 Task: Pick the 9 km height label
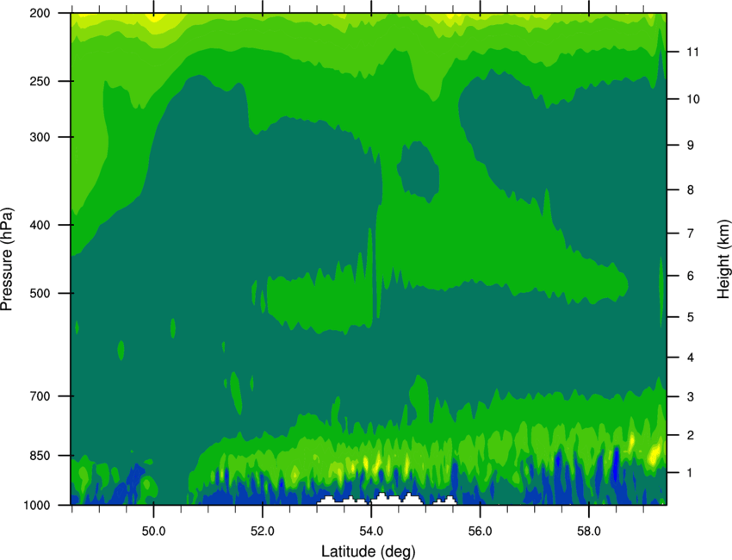click(x=691, y=146)
